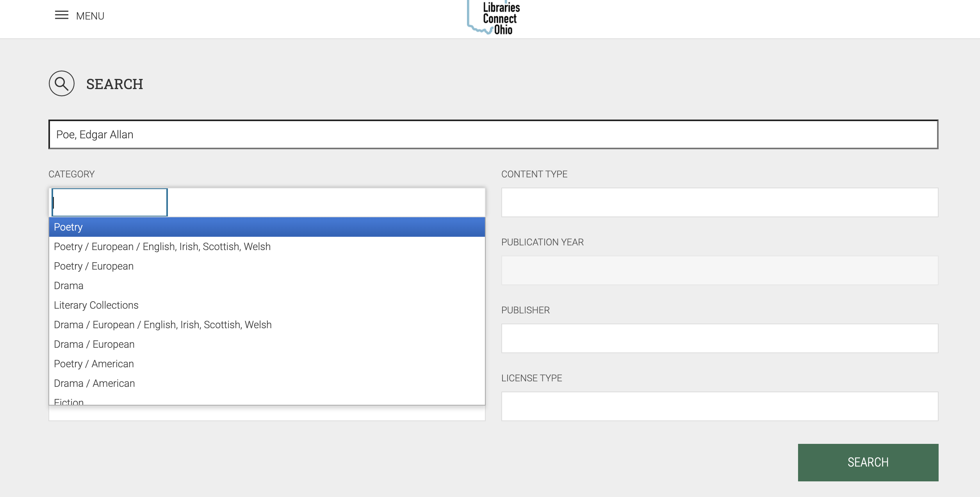Click the CONTENT TYPE label
Screen dimensions: 980x497
(x=534, y=174)
